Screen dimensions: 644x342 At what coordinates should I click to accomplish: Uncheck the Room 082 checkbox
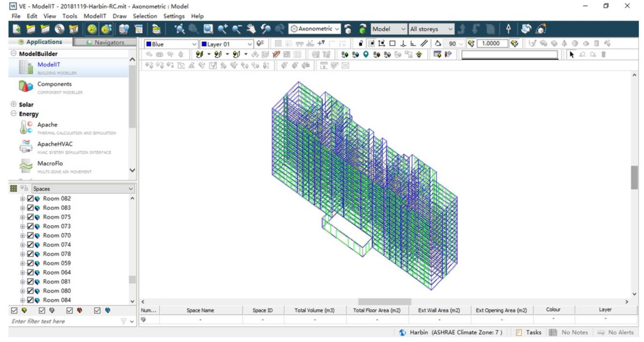tap(30, 198)
